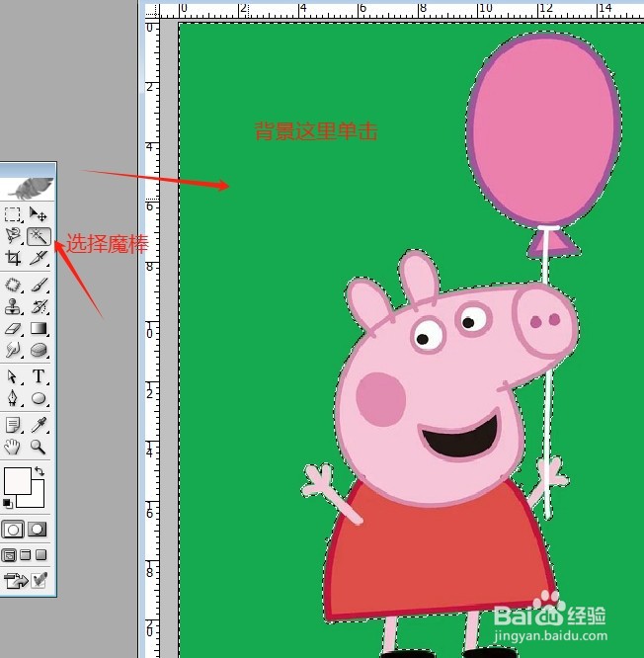Select the Move tool
Screen dimensions: 644x658
pyautogui.click(x=39, y=214)
